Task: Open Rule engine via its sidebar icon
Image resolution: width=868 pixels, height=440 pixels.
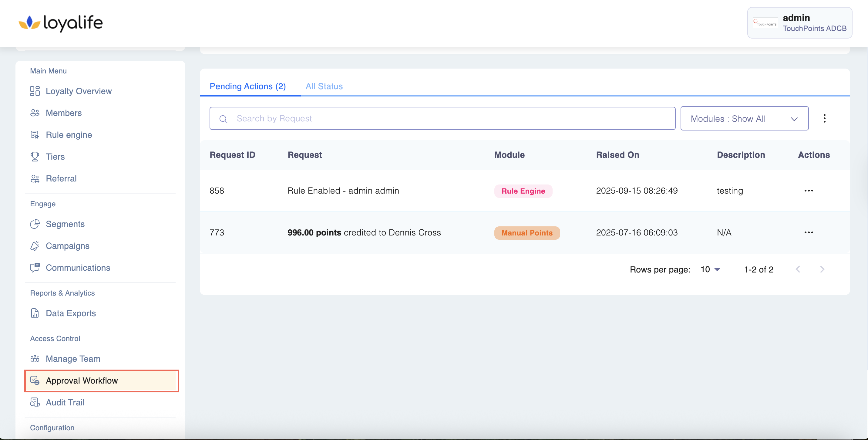Action: (35, 135)
